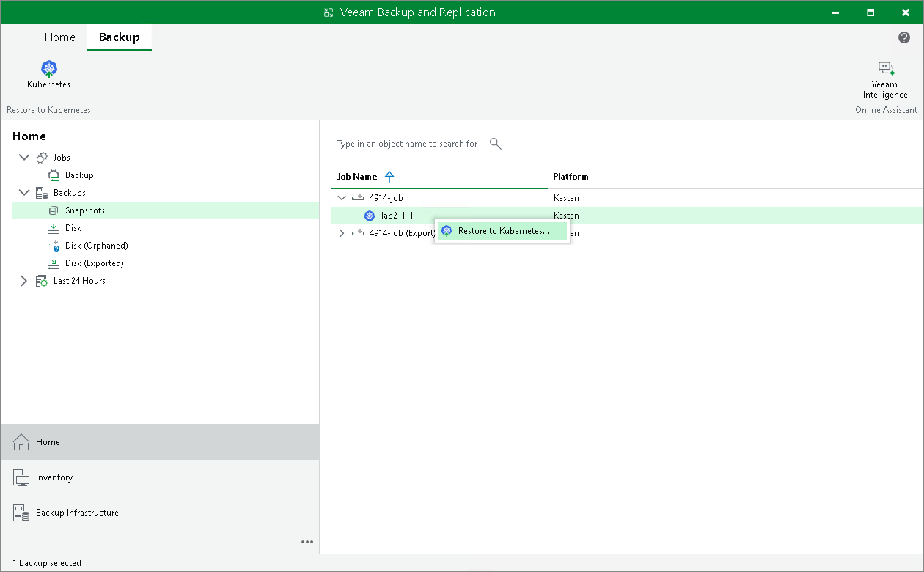Screen dimensions: 924x572
Task: Expand the Last 24 Hours node
Action: (23, 281)
